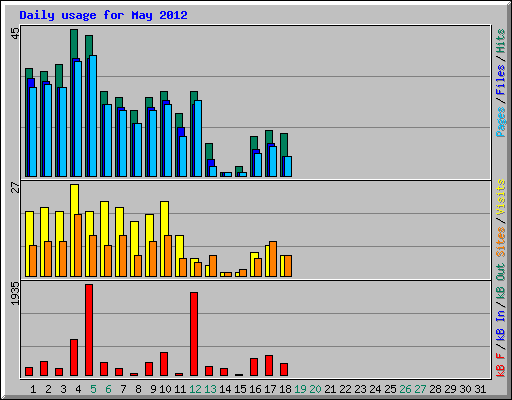Viewport: 512px width, 400px height.
Task: Select day 7 on the date axis
Action: (123, 389)
